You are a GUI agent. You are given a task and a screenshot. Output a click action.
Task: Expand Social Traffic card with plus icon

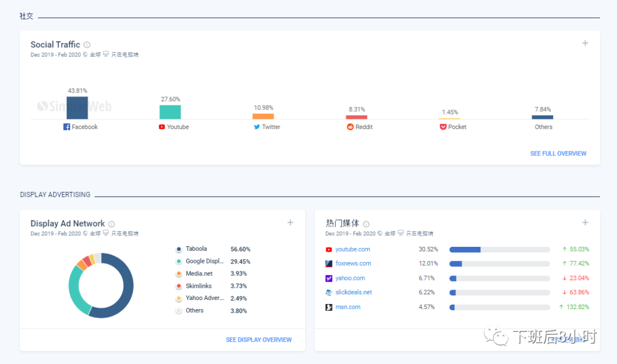[x=585, y=43]
